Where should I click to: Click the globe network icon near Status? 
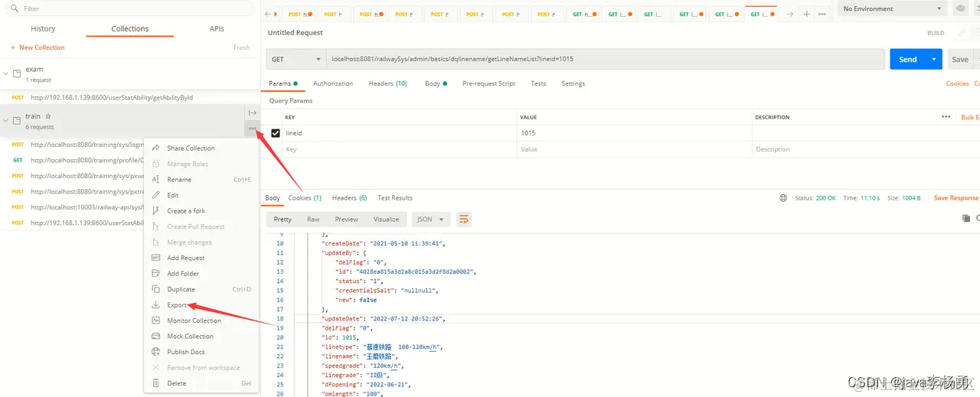(783, 198)
